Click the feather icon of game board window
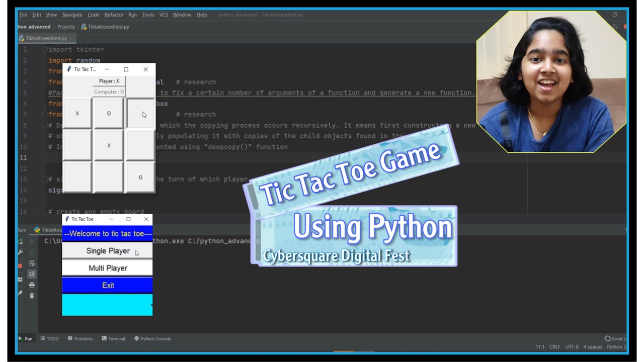The height and width of the screenshot is (362, 644). coord(69,69)
